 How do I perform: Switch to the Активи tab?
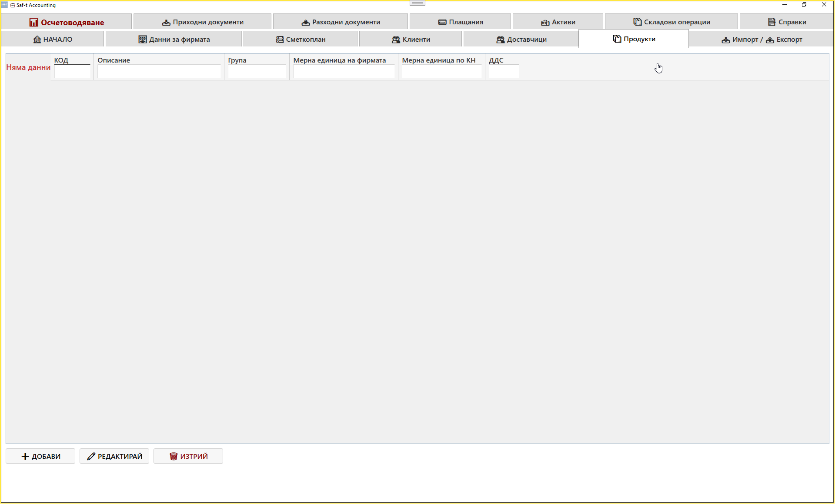[558, 22]
